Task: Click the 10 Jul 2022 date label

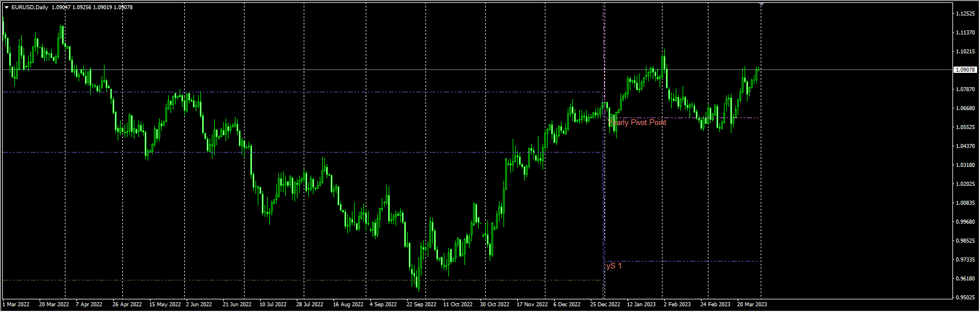Action: point(273,305)
